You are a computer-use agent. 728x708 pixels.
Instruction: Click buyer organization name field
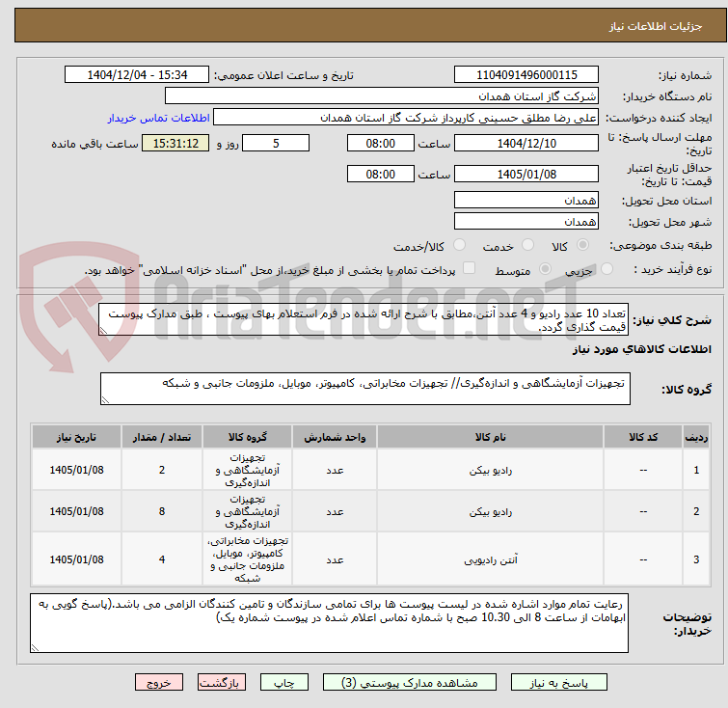pyautogui.click(x=382, y=96)
